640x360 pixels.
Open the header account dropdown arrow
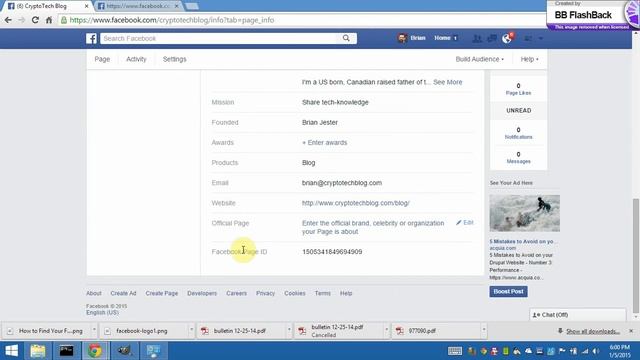pyautogui.click(x=540, y=38)
